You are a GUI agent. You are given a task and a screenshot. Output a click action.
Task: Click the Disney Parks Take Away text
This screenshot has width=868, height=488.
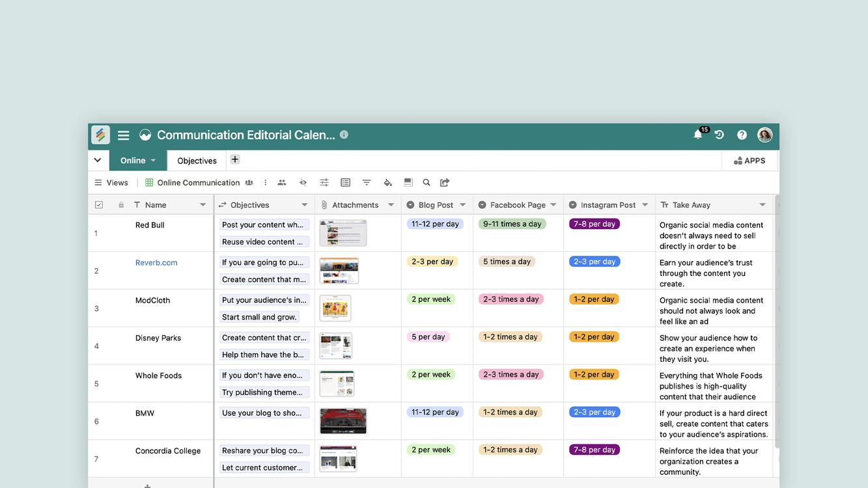[x=708, y=348]
